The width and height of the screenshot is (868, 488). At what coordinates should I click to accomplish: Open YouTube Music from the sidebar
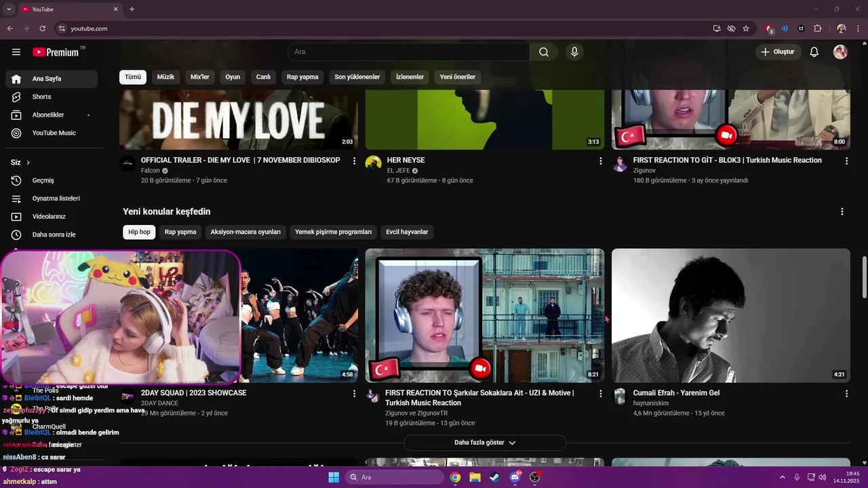click(x=52, y=133)
